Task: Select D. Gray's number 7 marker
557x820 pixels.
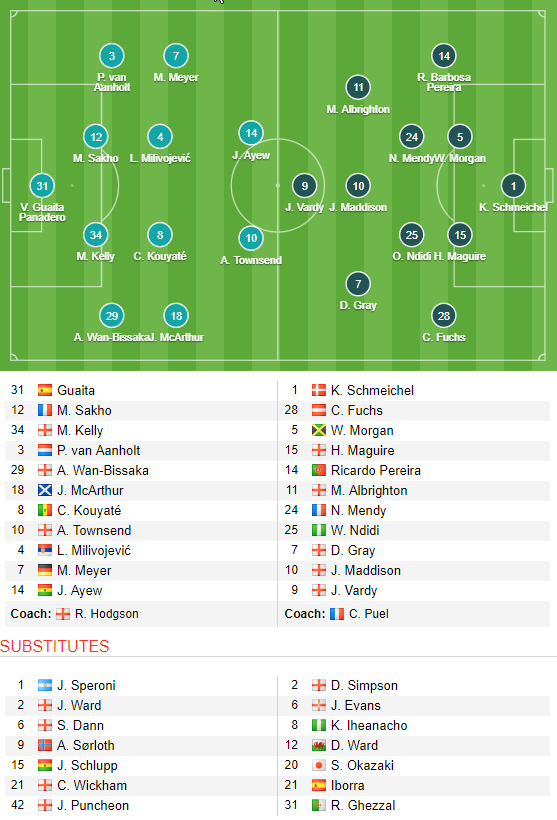Action: tap(358, 284)
